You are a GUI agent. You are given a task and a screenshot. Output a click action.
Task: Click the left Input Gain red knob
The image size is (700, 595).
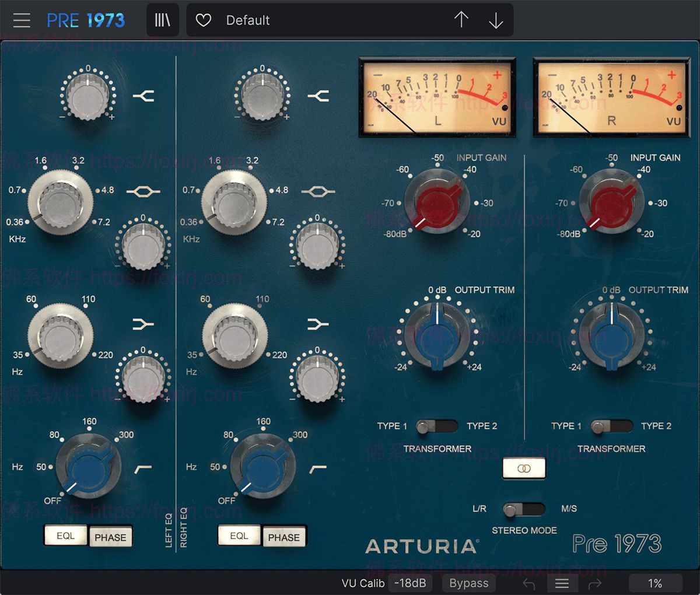point(437,202)
